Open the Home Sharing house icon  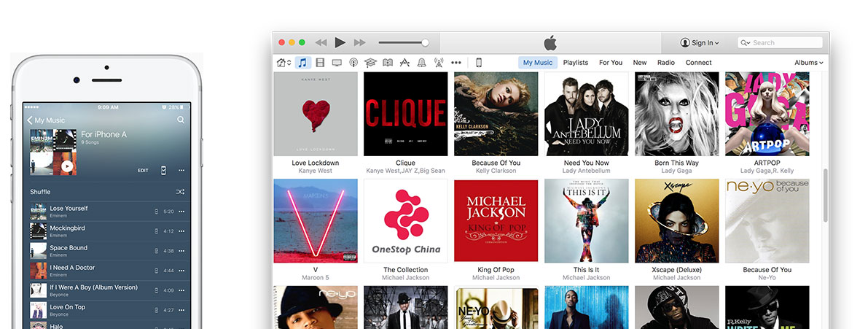281,63
